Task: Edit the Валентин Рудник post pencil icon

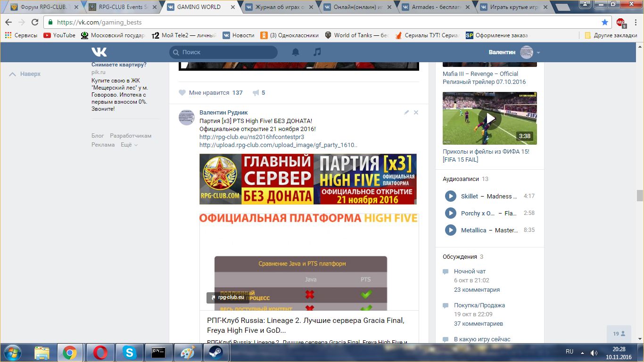Action: (406, 113)
